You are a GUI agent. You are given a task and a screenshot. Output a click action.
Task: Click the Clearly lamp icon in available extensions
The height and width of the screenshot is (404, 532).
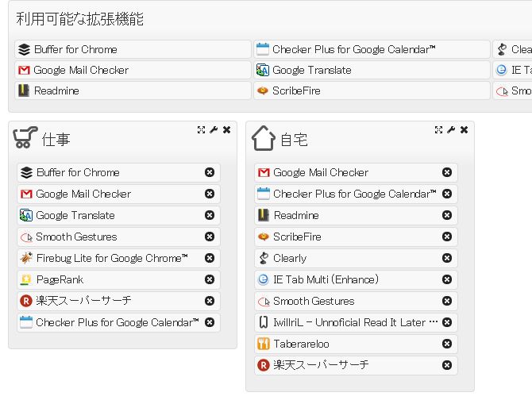pos(502,49)
